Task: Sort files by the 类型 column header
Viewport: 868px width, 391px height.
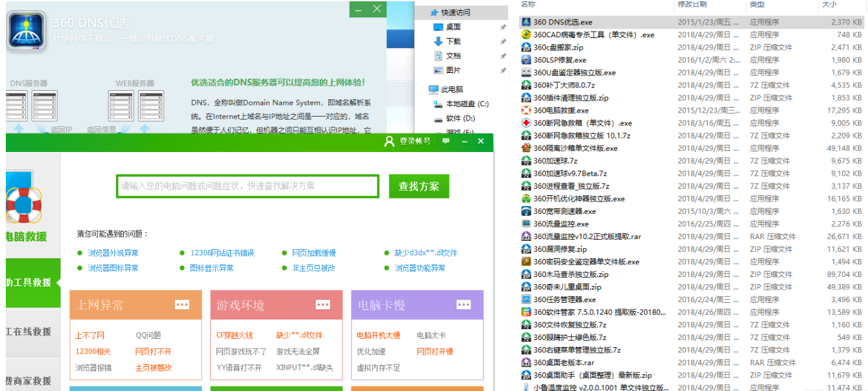Action: pos(757,5)
